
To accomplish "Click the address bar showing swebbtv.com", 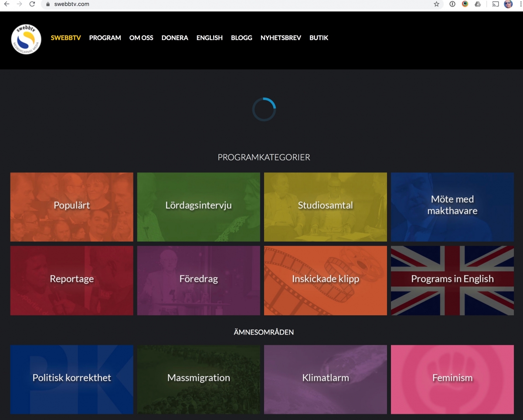I will [x=218, y=4].
